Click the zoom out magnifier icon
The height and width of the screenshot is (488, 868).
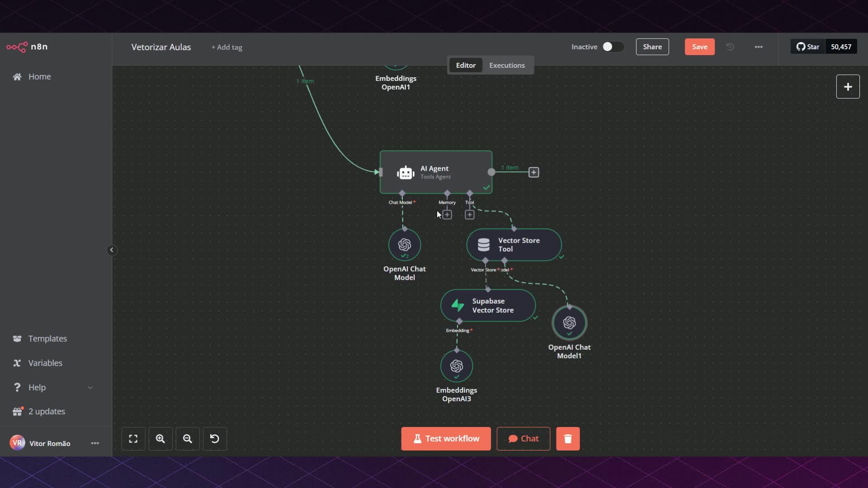coord(188,439)
